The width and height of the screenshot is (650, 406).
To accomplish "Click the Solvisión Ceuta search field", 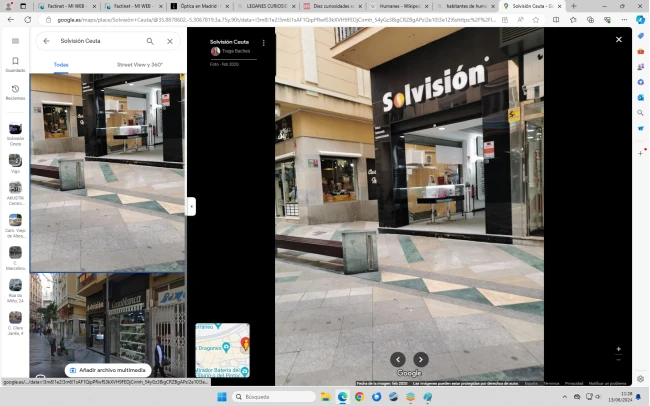I will 99,41.
